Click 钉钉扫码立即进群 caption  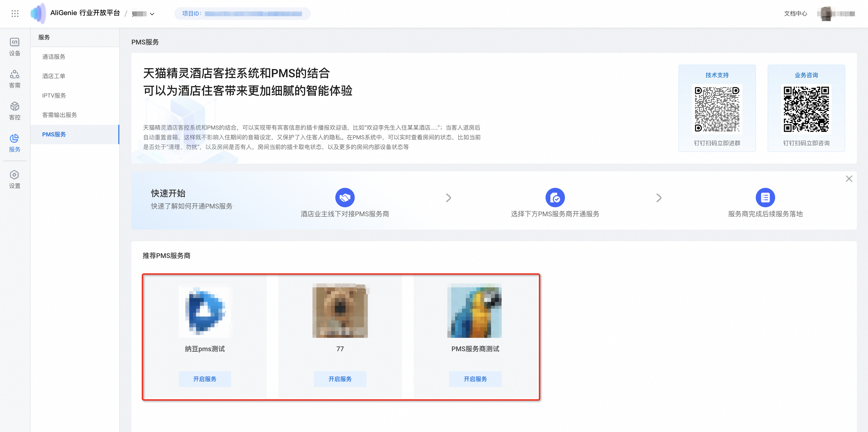click(717, 143)
